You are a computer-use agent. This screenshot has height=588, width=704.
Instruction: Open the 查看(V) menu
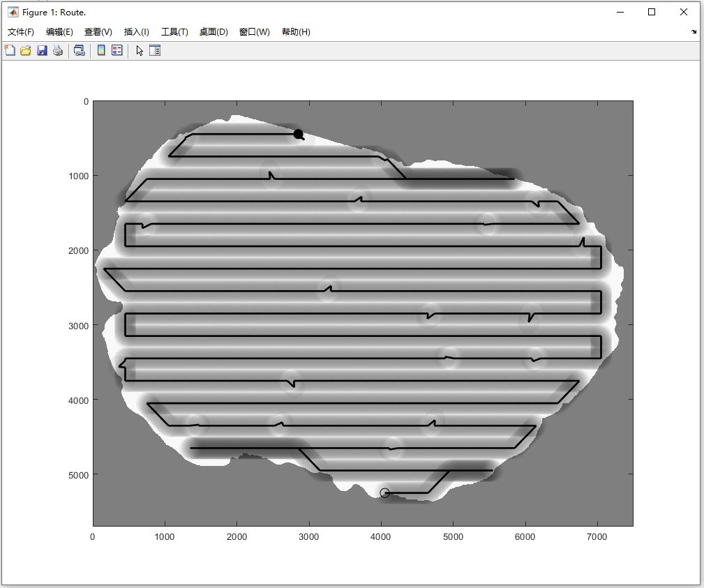tap(98, 32)
